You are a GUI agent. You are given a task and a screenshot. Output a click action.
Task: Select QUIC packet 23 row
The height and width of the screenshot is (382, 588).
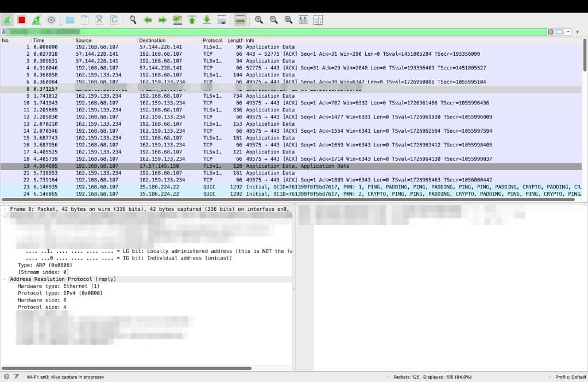pos(291,187)
